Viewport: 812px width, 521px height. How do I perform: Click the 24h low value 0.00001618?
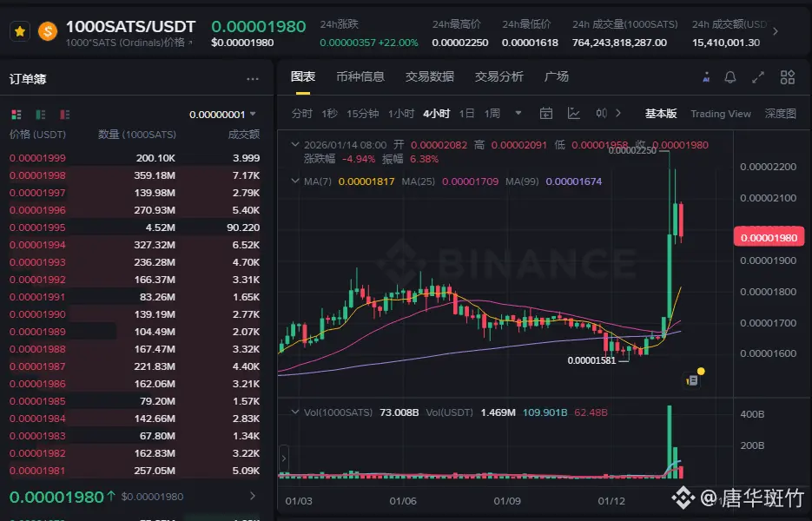[530, 43]
